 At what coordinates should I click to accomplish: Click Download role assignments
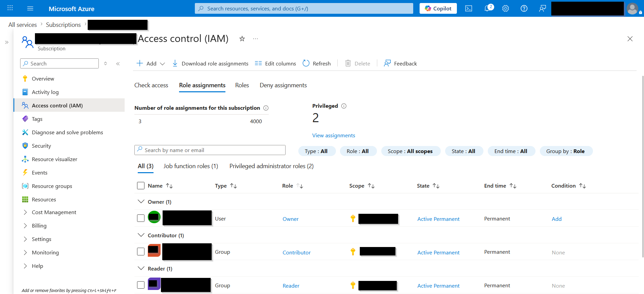(210, 63)
